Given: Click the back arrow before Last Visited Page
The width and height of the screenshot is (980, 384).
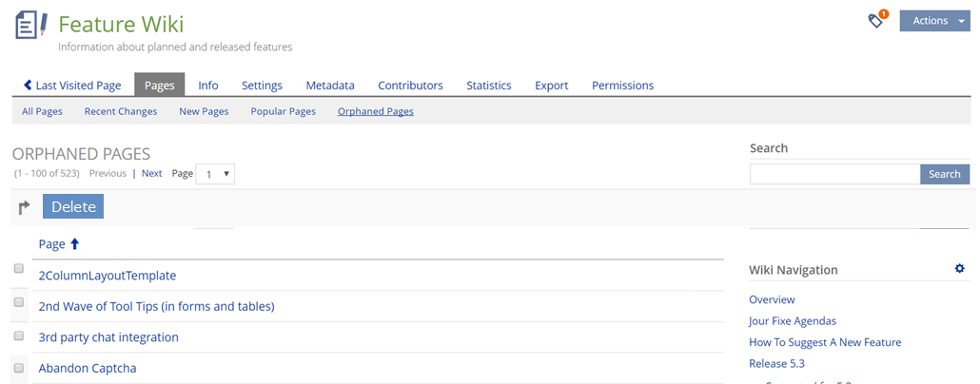Looking at the screenshot, I should point(29,86).
